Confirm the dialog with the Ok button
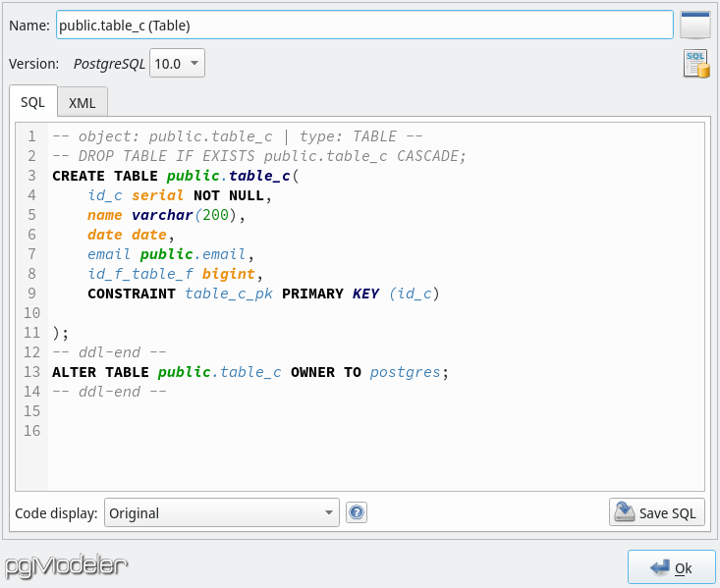Viewport: 720px width, 588px height. [x=671, y=567]
